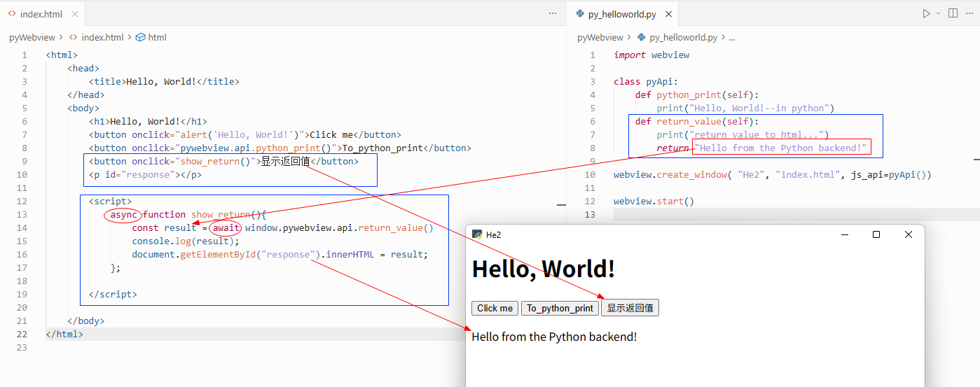
Task: Click the Hello, World! heading in He2
Action: (x=544, y=269)
